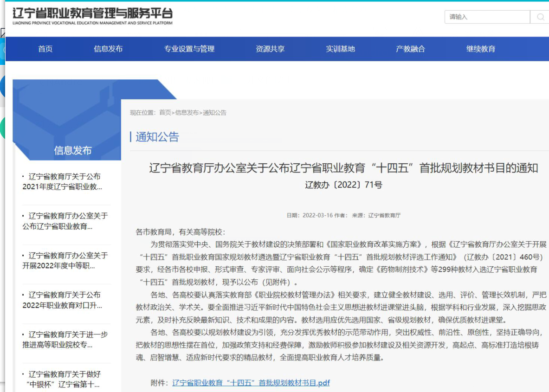
Task: Click the search magnifier icon
Action: (x=540, y=17)
